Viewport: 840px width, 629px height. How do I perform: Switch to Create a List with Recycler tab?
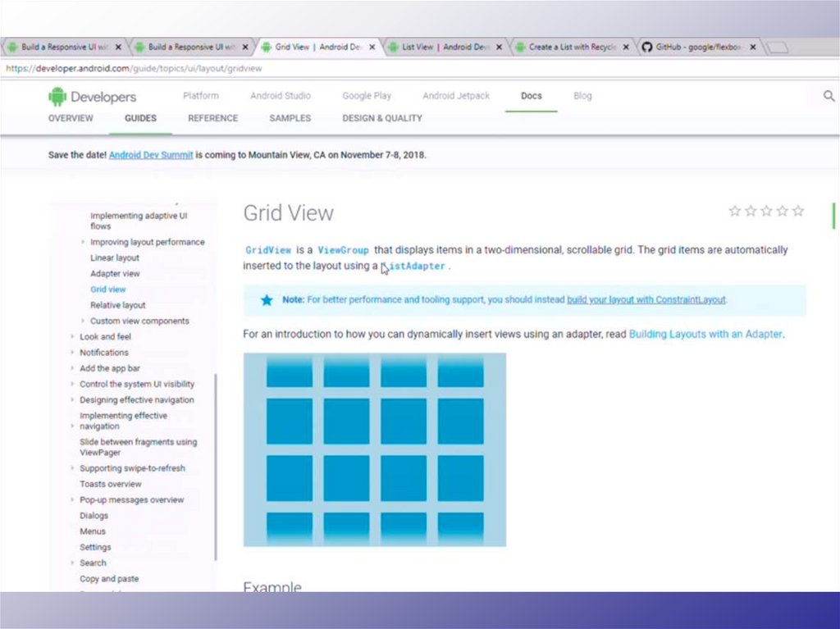(572, 47)
